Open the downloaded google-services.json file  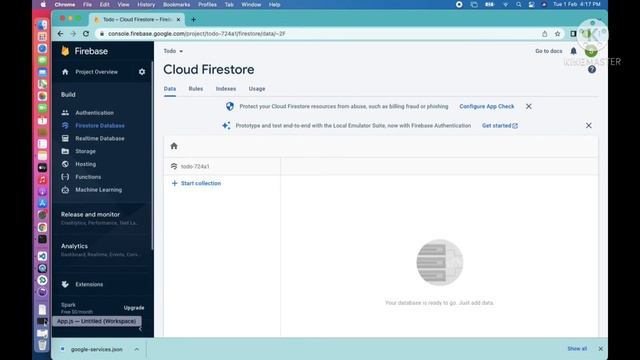(96, 349)
